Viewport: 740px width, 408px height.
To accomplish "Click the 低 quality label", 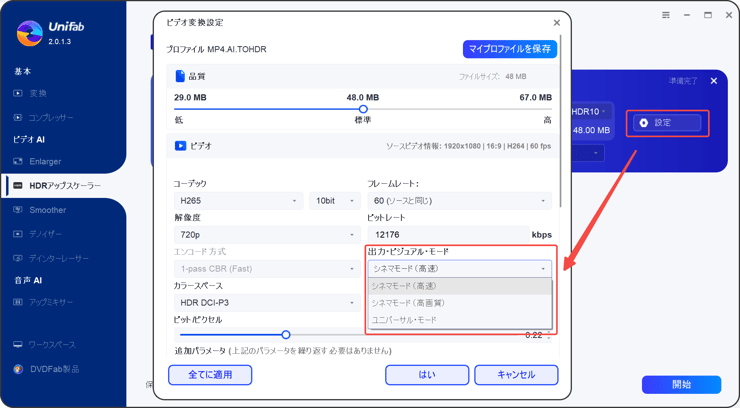I will (178, 120).
